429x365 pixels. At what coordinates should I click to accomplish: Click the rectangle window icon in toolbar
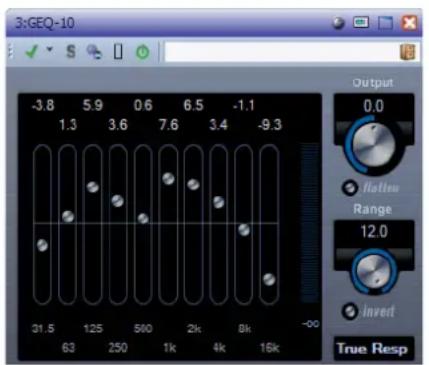(118, 52)
